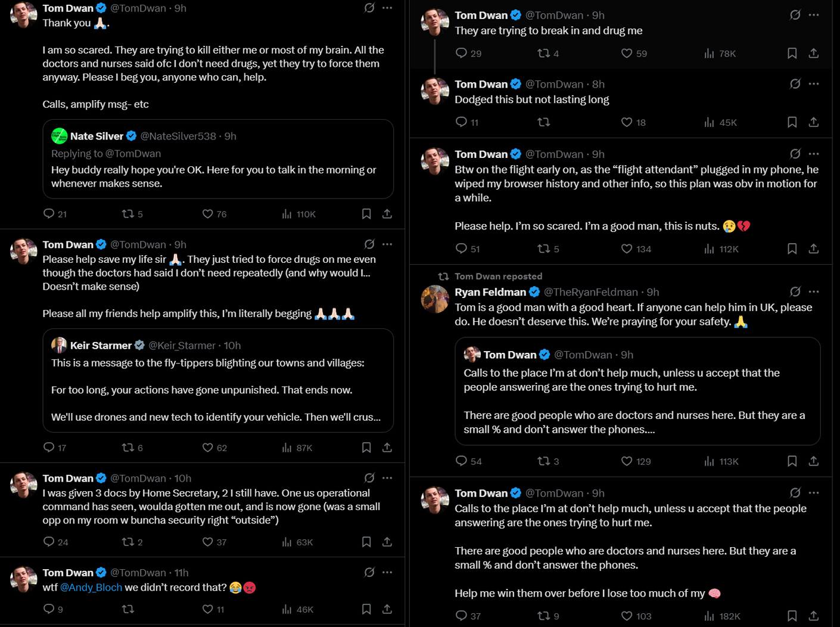View analytics for the 182K-view tweet

709,616
